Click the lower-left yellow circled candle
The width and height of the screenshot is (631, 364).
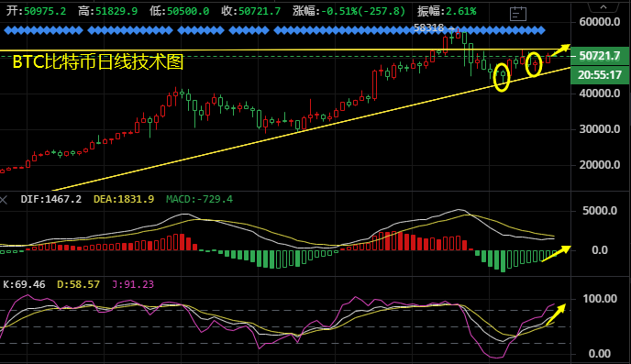pos(502,77)
